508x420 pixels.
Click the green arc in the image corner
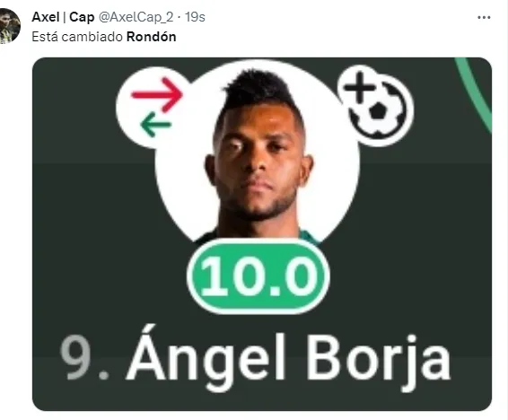coord(475,94)
